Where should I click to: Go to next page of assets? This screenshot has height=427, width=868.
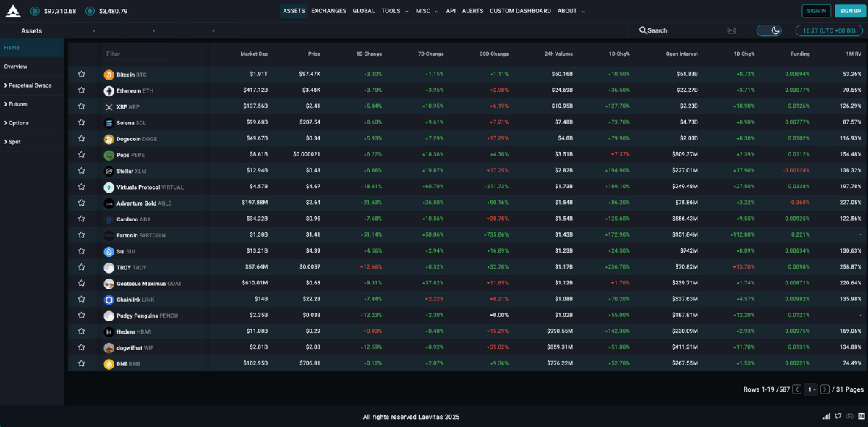point(825,389)
